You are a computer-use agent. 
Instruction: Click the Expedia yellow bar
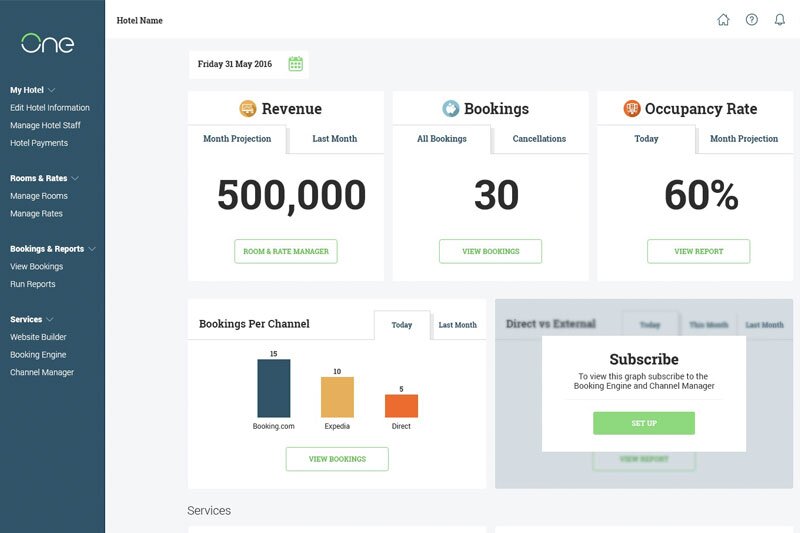[337, 397]
